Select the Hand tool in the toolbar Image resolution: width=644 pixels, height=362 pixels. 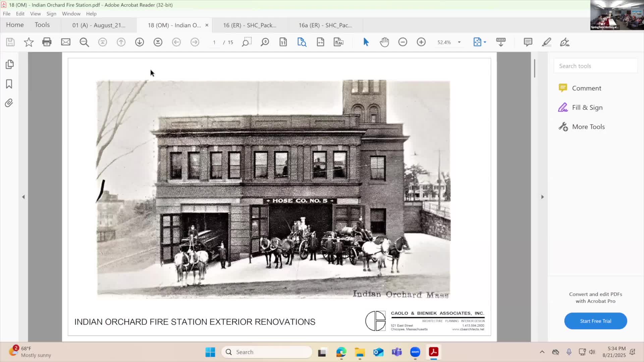[x=384, y=42]
